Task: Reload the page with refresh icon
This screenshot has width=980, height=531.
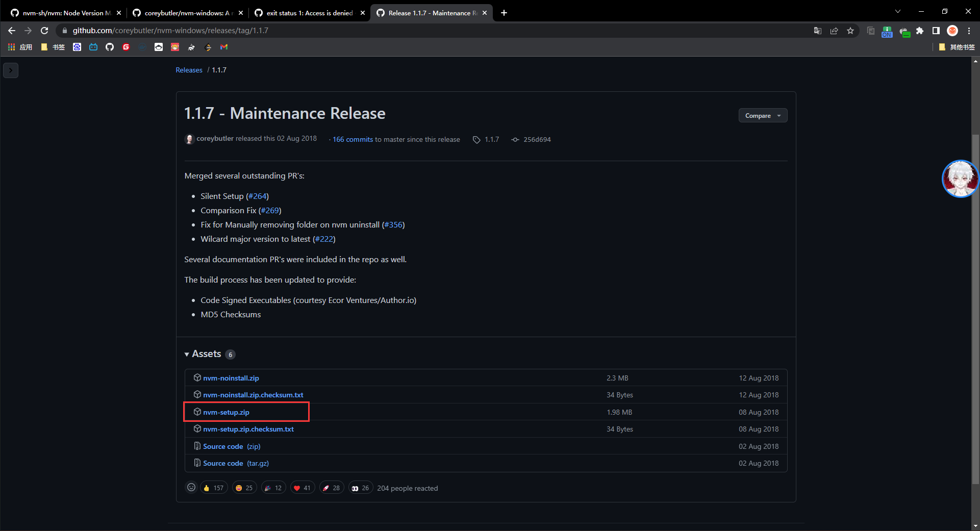Action: pos(44,31)
